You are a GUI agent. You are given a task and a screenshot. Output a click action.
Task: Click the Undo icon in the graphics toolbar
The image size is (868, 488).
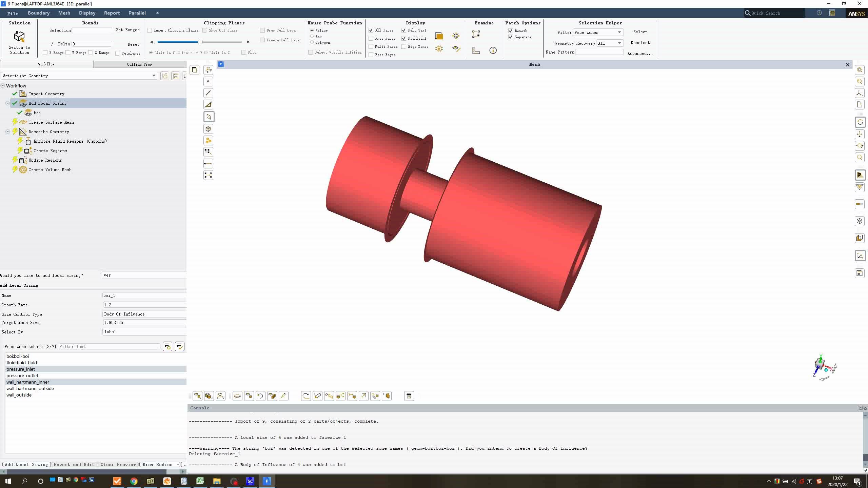click(x=260, y=396)
